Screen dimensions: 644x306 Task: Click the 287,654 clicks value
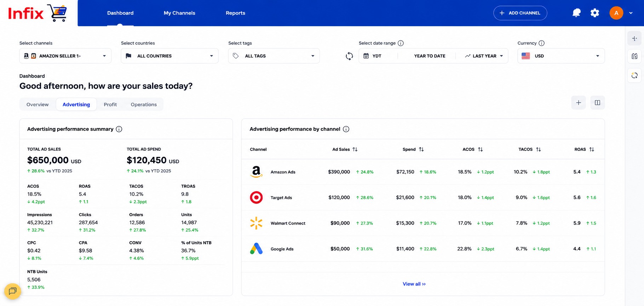[x=88, y=222]
